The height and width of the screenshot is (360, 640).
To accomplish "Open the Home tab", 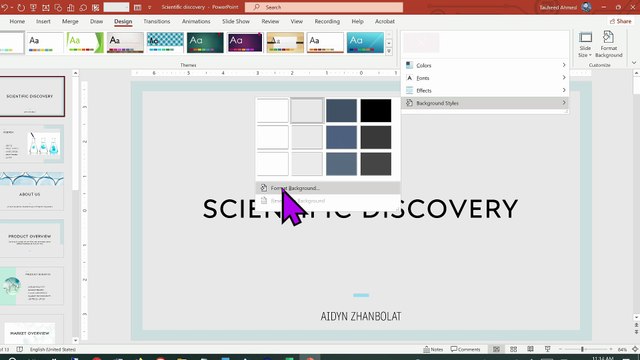I will 17,21.
